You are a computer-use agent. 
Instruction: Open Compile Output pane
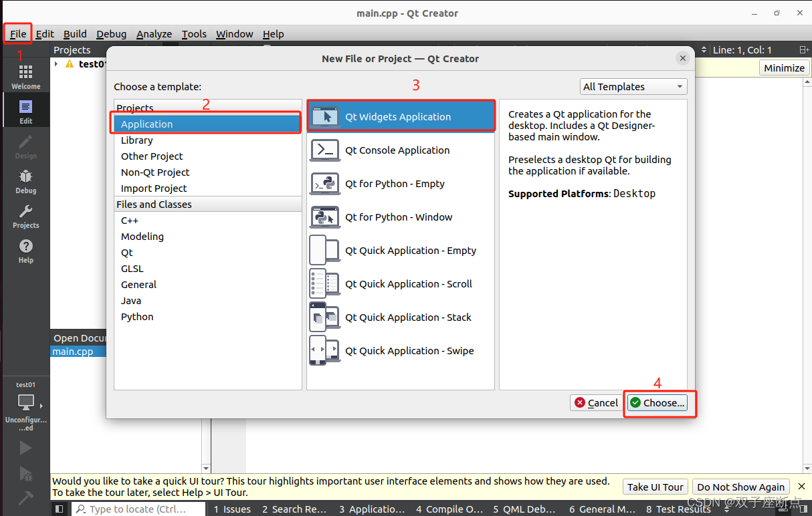coord(449,509)
